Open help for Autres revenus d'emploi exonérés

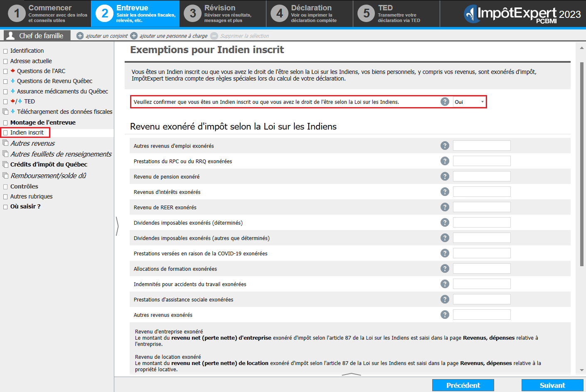click(445, 146)
